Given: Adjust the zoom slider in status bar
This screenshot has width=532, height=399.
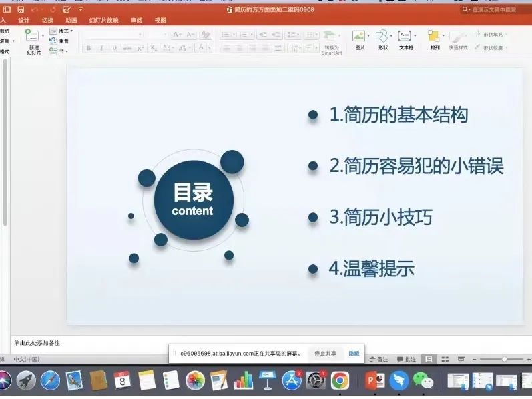Looking at the screenshot, I should (503, 359).
